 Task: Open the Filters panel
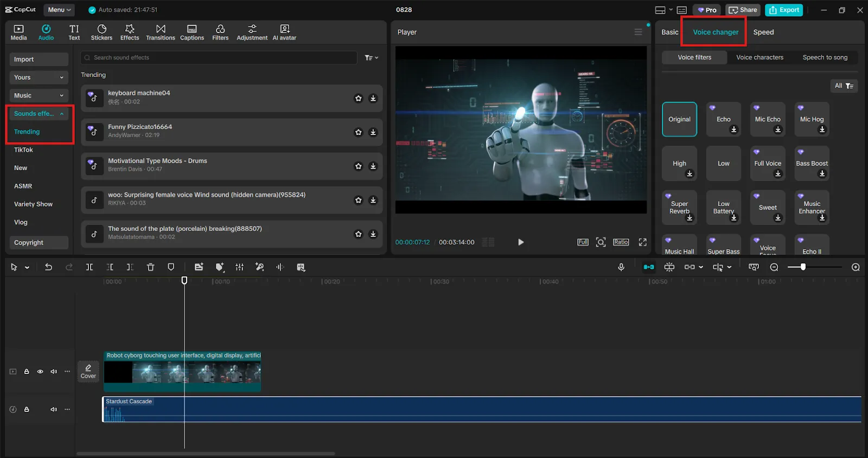click(x=220, y=33)
